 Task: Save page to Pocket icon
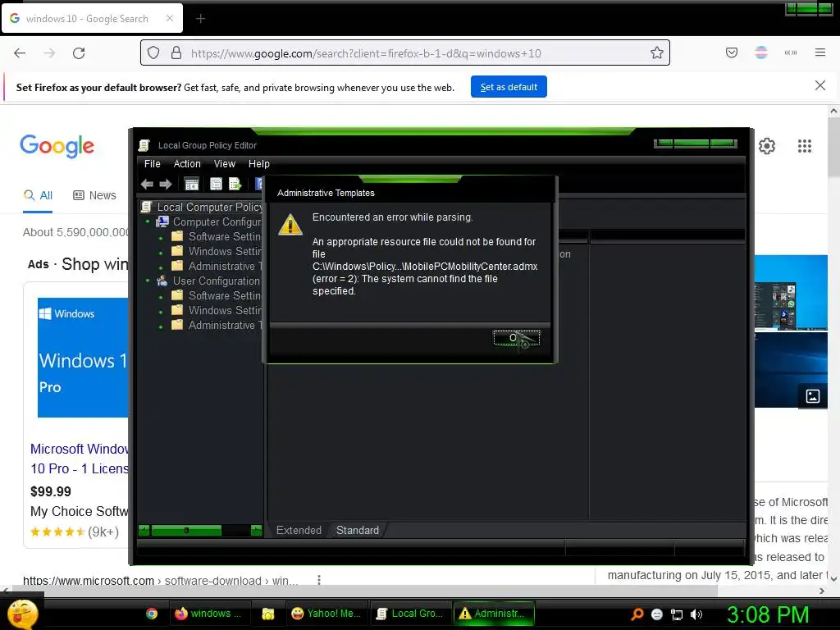pos(731,52)
